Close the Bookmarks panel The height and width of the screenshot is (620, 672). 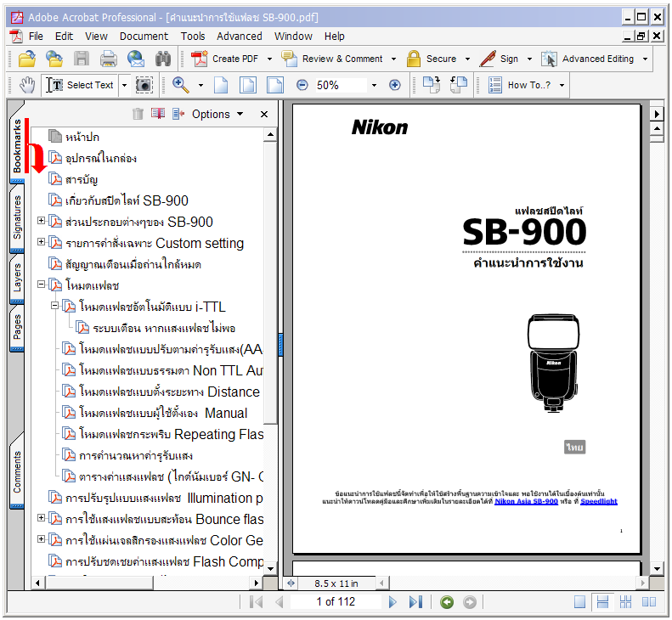[x=264, y=115]
